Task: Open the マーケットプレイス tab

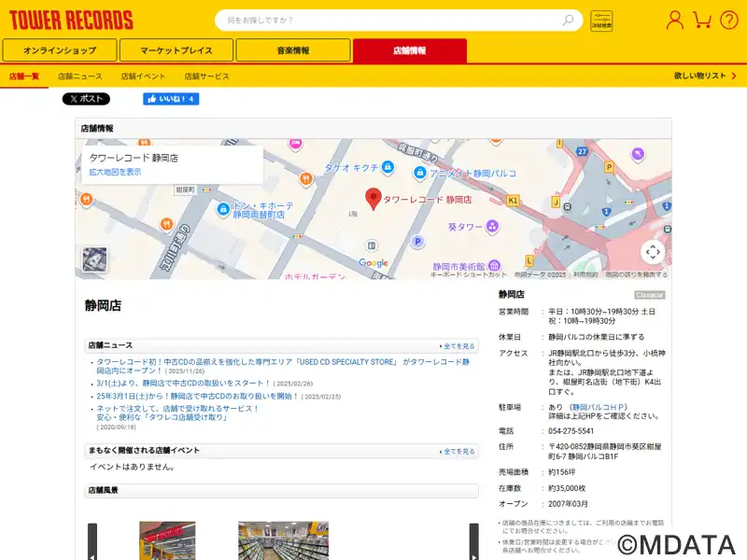Action: [176, 50]
